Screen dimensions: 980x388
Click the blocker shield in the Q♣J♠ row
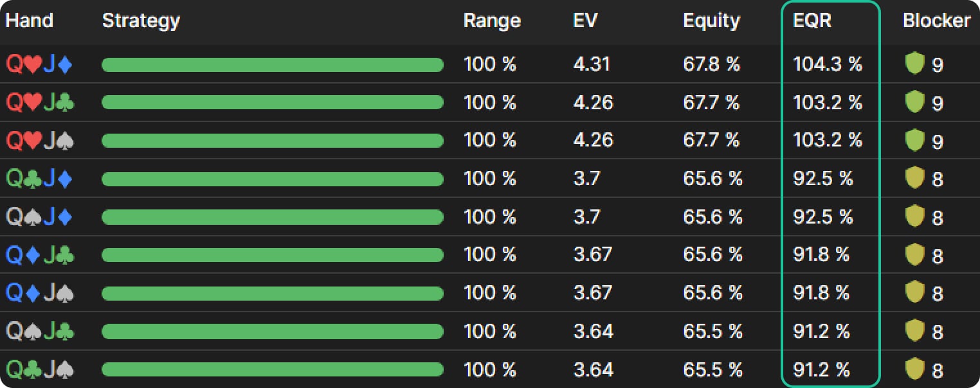coord(914,369)
